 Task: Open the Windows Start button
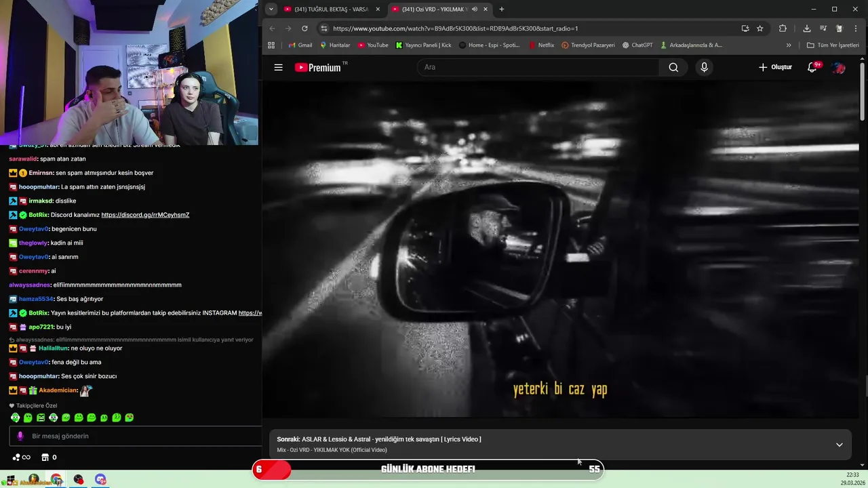pos(9,479)
